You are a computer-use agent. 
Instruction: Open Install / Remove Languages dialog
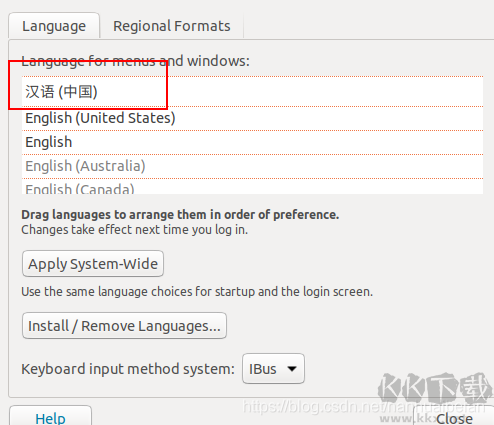(x=124, y=326)
